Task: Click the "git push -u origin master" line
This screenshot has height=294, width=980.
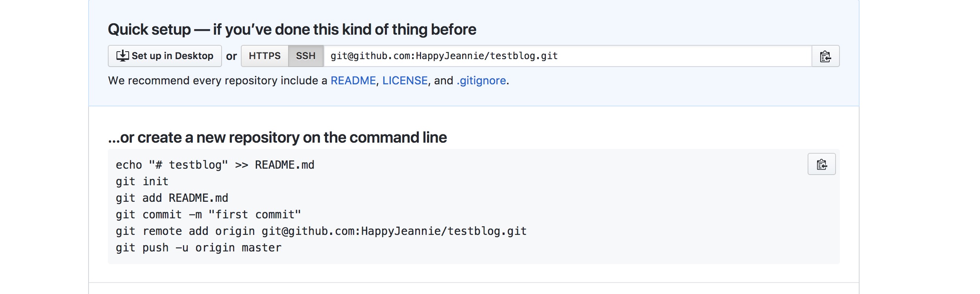Action: coord(198,247)
